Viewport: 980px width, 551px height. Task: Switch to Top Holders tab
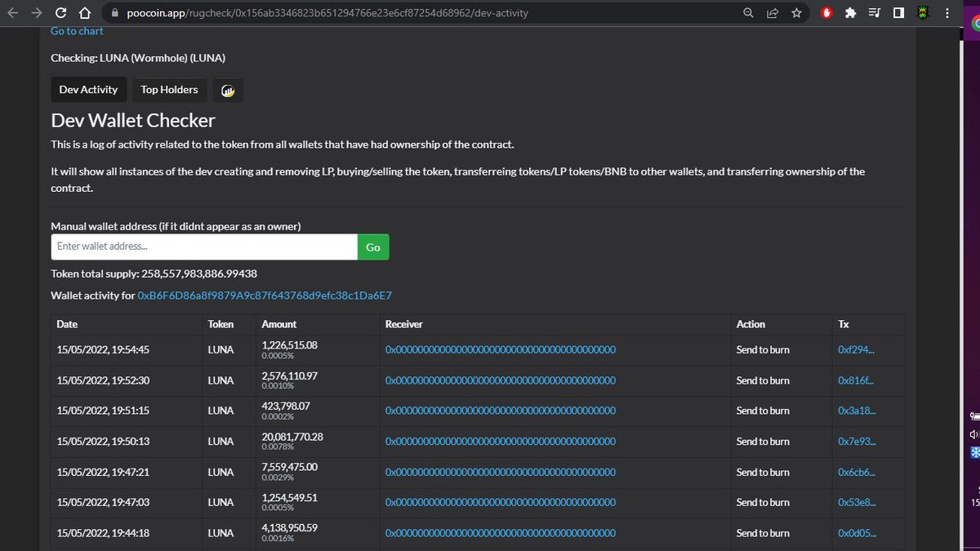click(169, 90)
